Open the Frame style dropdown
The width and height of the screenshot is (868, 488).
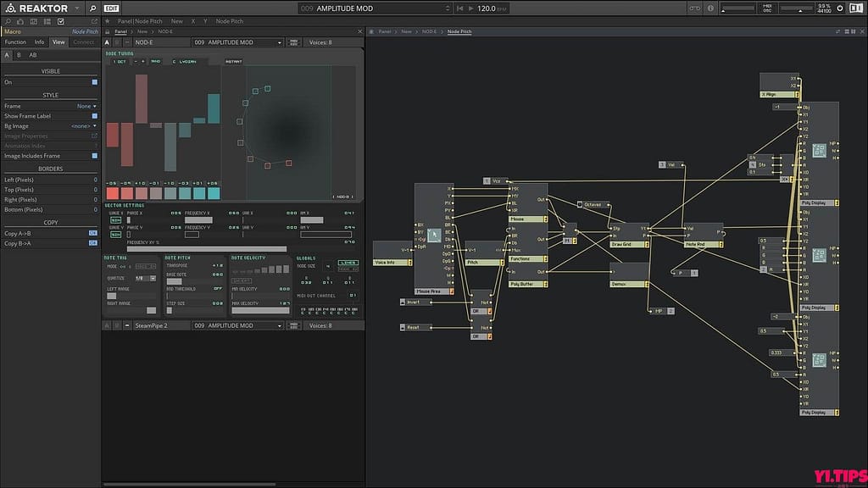86,106
